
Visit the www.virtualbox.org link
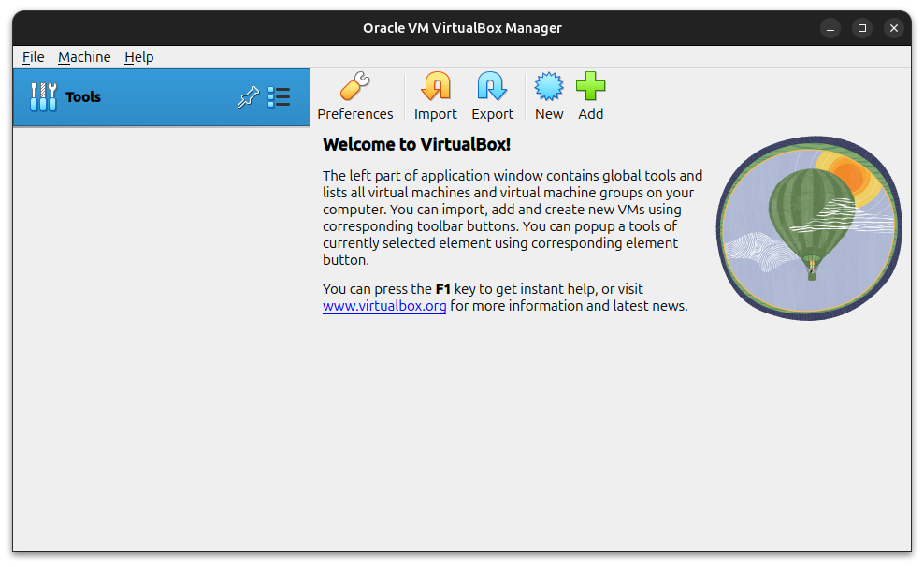click(384, 306)
